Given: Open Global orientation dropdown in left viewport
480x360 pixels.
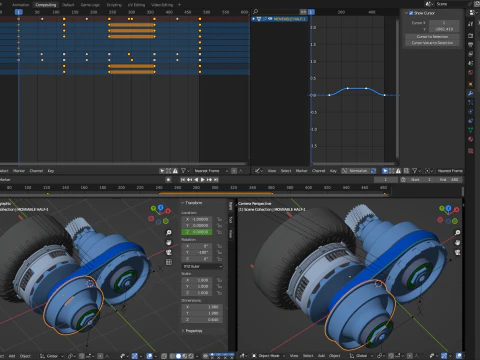Looking at the screenshot, I should tap(51, 356).
